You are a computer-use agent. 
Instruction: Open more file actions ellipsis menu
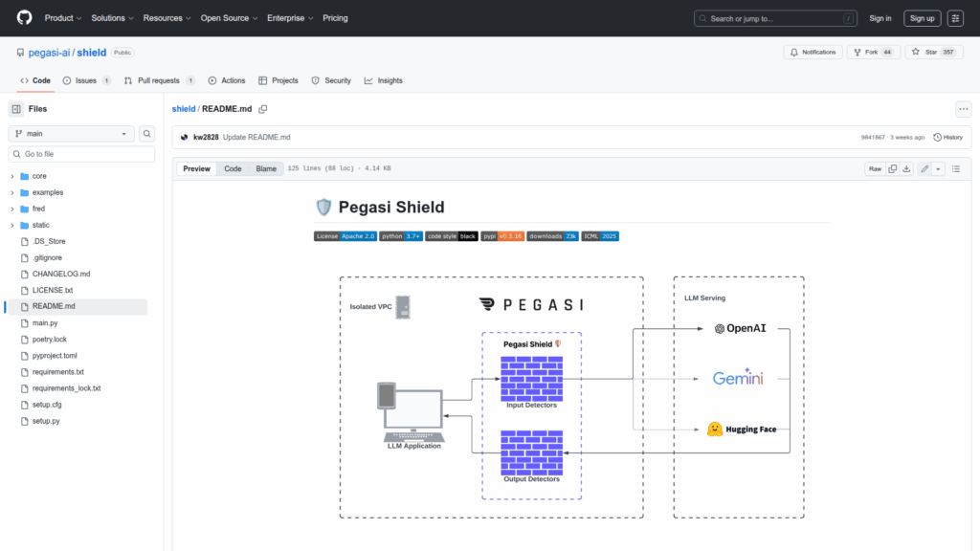point(963,109)
